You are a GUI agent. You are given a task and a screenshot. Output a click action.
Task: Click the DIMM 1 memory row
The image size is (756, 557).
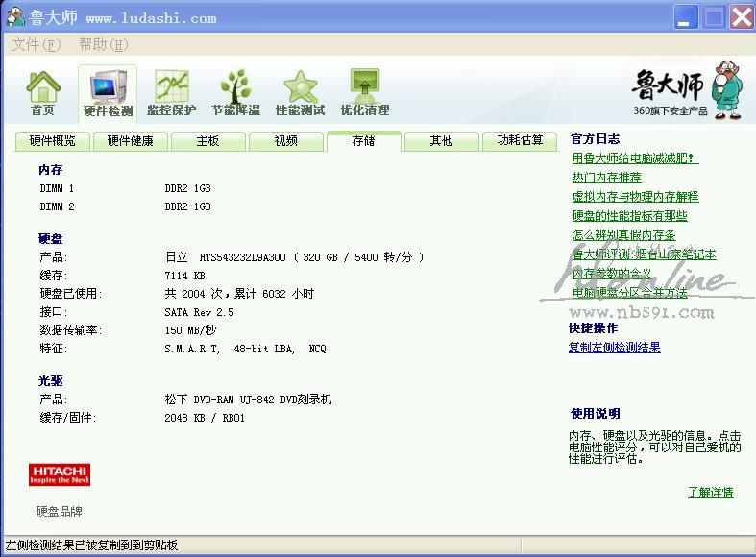click(125, 188)
